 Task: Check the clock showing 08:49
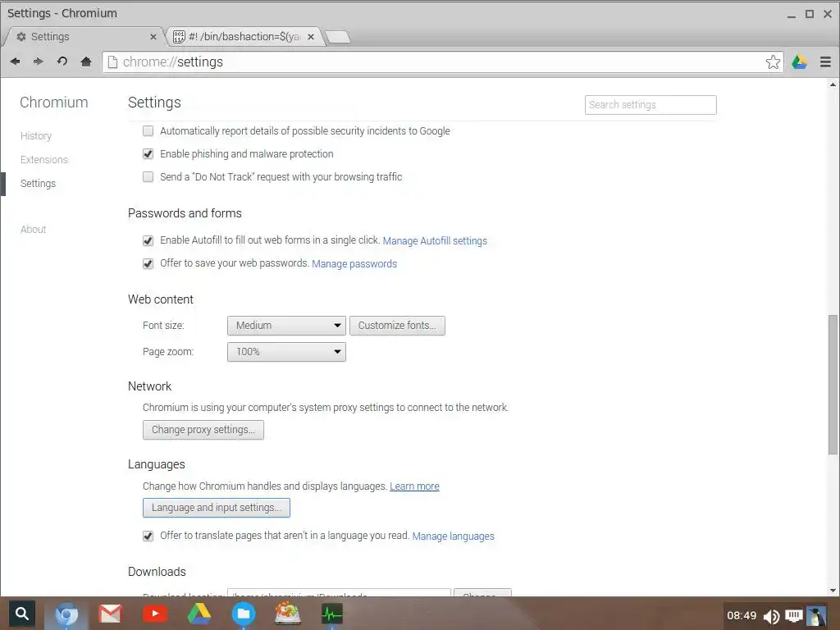point(742,616)
